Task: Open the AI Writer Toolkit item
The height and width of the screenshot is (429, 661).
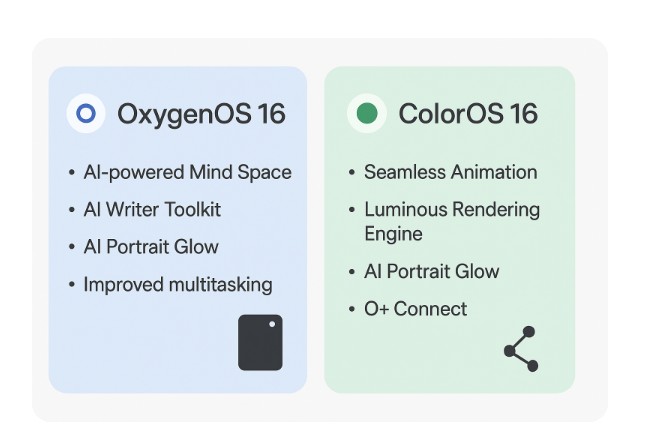Action: pyautogui.click(x=152, y=210)
